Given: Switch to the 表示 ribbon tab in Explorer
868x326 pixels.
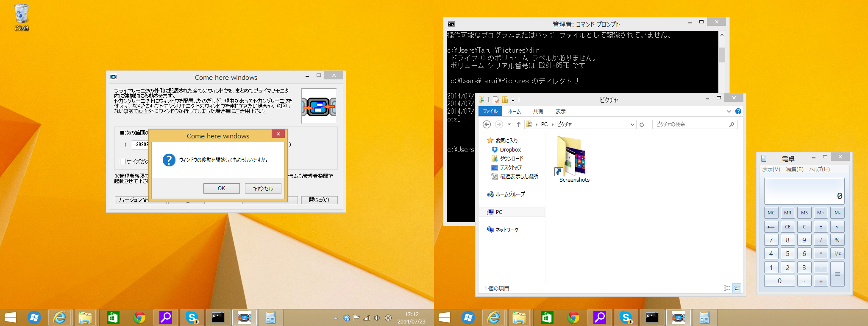Looking at the screenshot, I should point(561,111).
